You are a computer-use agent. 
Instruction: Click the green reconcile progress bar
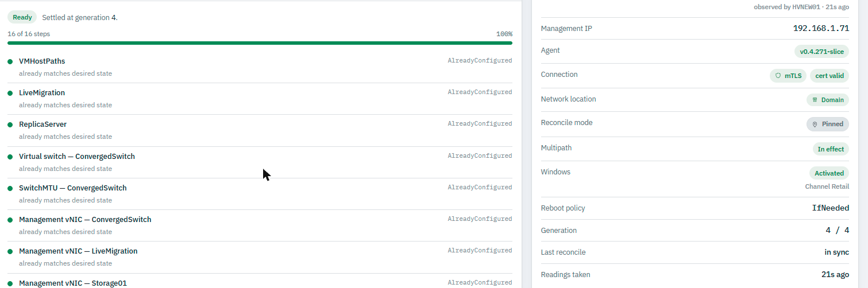[x=260, y=42]
